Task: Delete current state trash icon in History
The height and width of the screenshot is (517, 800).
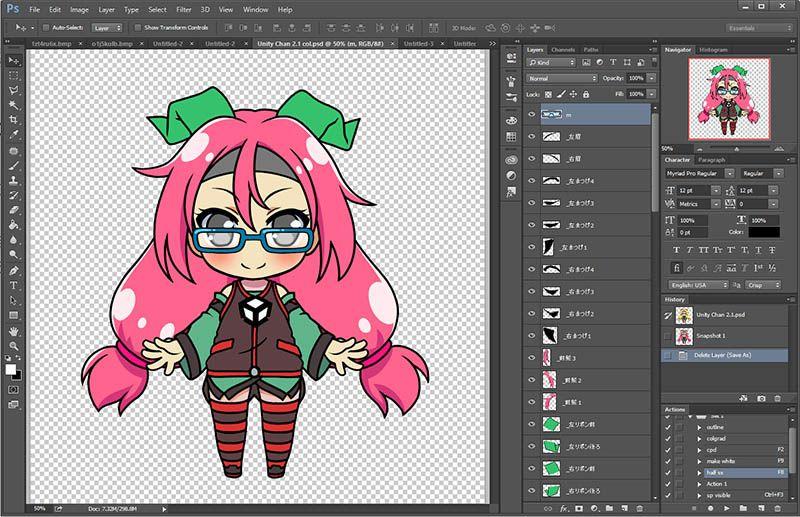Action: coord(778,398)
